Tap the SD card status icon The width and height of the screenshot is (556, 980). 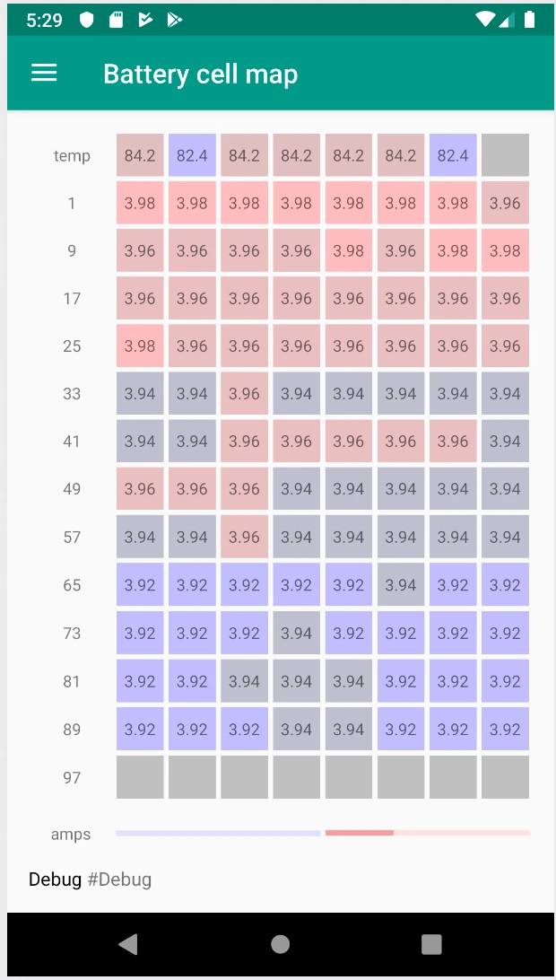click(116, 20)
